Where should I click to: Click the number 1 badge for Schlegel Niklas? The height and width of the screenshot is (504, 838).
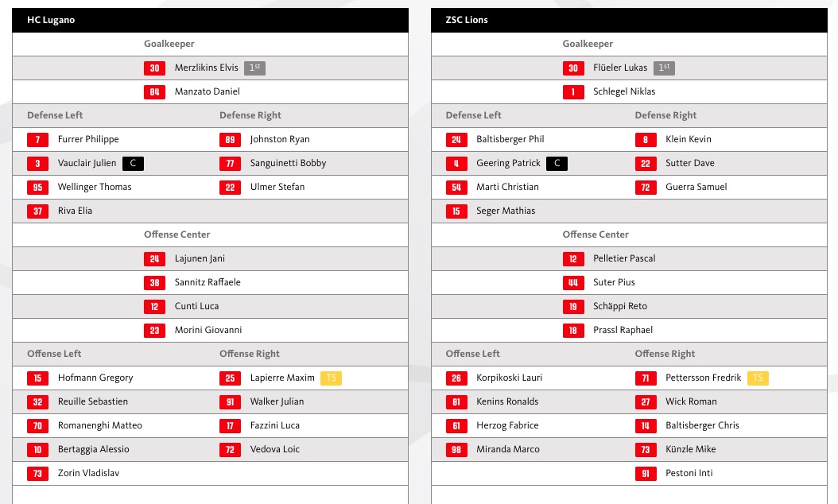click(573, 92)
